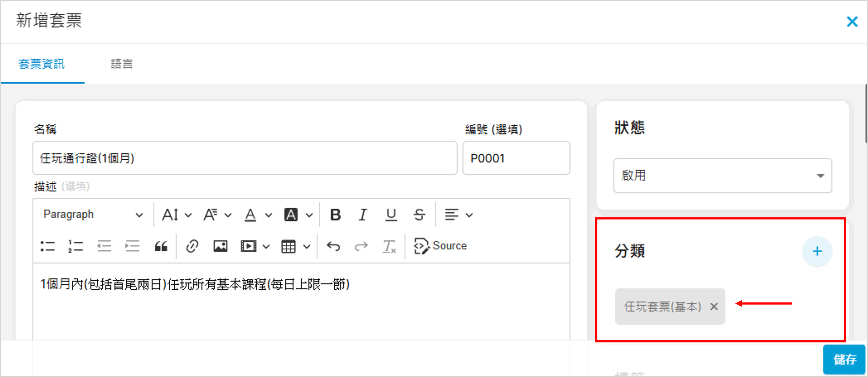
Task: Switch editor to Source mode
Action: click(440, 246)
